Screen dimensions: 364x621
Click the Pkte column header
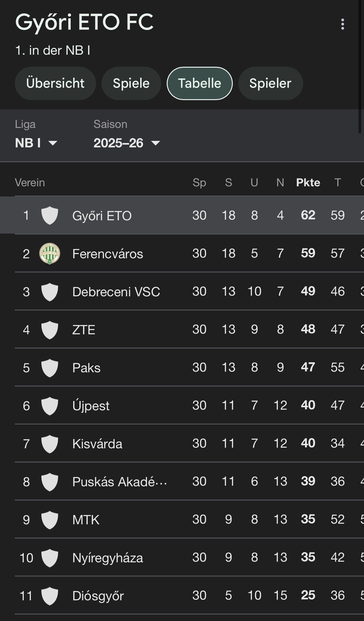click(308, 183)
